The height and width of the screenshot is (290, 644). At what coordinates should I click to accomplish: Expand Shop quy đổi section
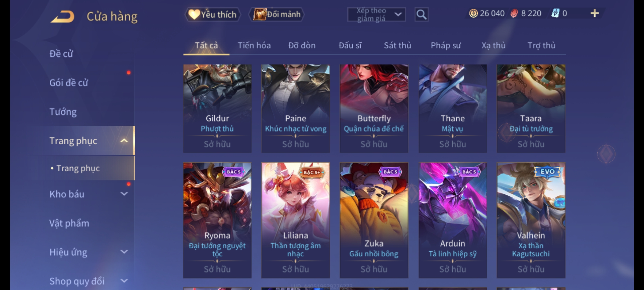[x=124, y=281]
